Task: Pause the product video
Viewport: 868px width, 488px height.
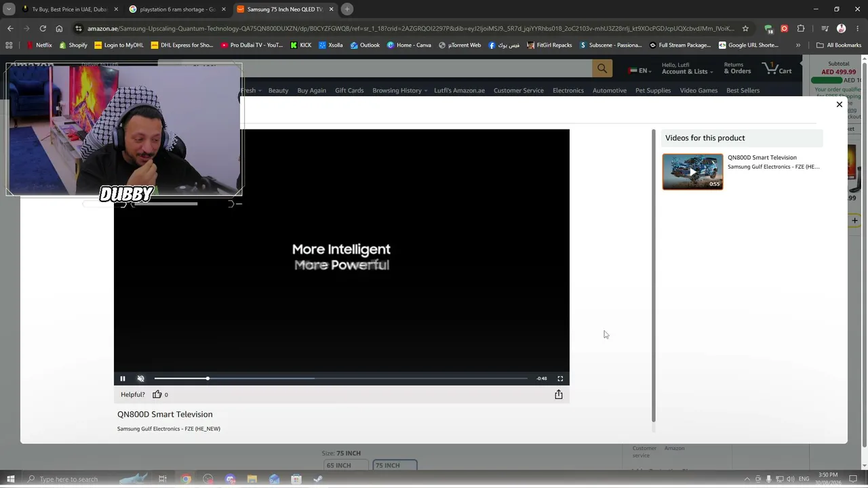Action: pos(123,378)
